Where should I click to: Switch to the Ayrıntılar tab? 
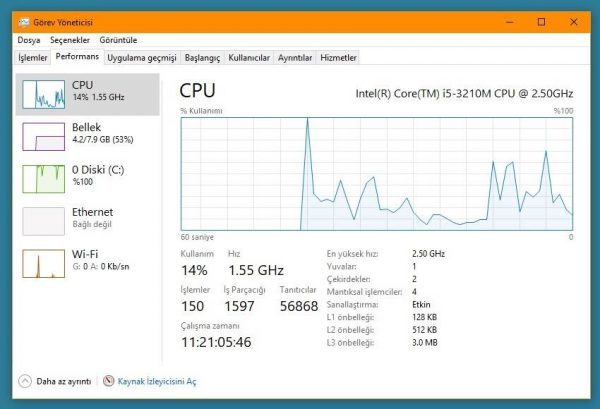click(x=295, y=58)
